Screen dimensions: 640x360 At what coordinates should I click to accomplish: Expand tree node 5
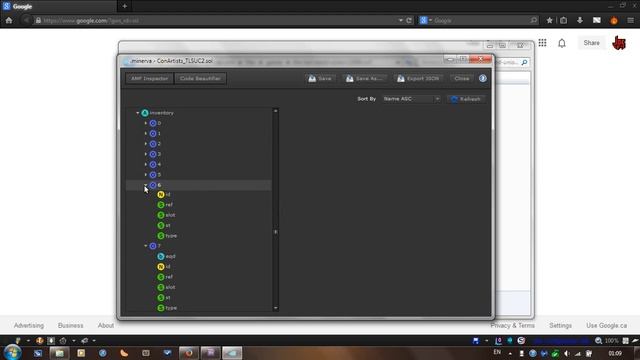(x=146, y=175)
